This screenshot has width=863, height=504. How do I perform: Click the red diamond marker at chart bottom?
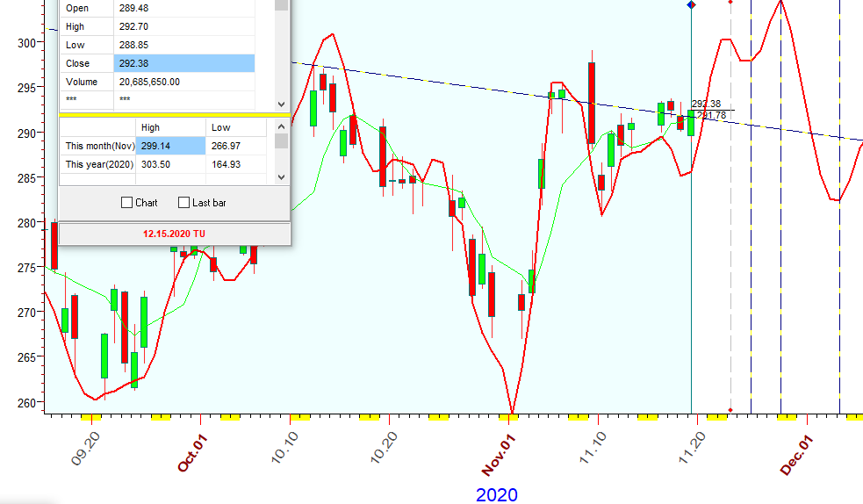pyautogui.click(x=730, y=410)
